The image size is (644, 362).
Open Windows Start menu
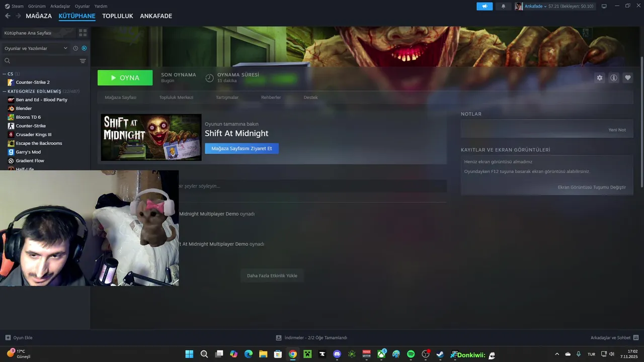click(x=189, y=354)
